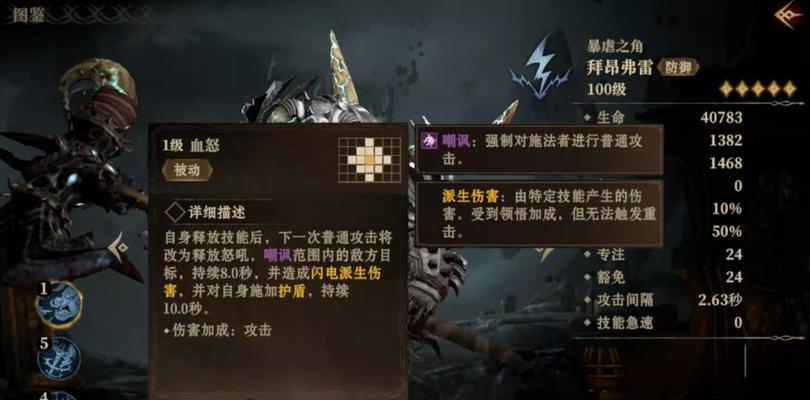Select the 攻击间隔 stat row
The image size is (810, 400).
[x=666, y=300]
